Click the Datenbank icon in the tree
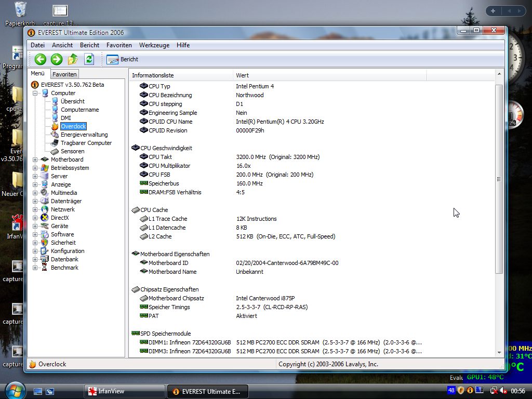Screen dimensions: 532x399 point(45,259)
